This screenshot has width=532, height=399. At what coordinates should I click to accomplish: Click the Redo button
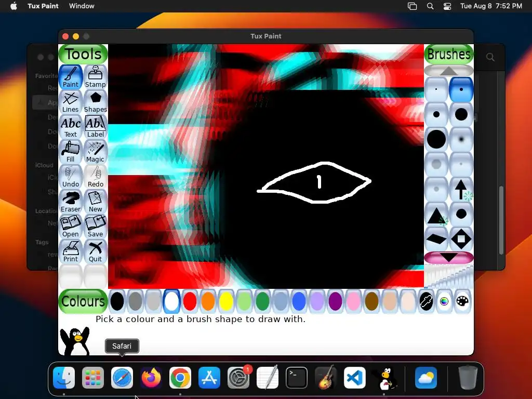click(x=96, y=177)
